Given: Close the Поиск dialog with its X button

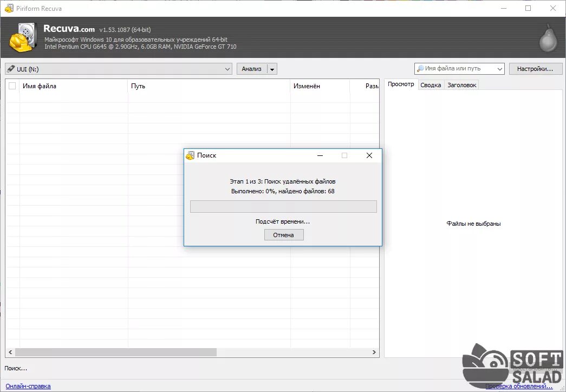Looking at the screenshot, I should coord(369,155).
